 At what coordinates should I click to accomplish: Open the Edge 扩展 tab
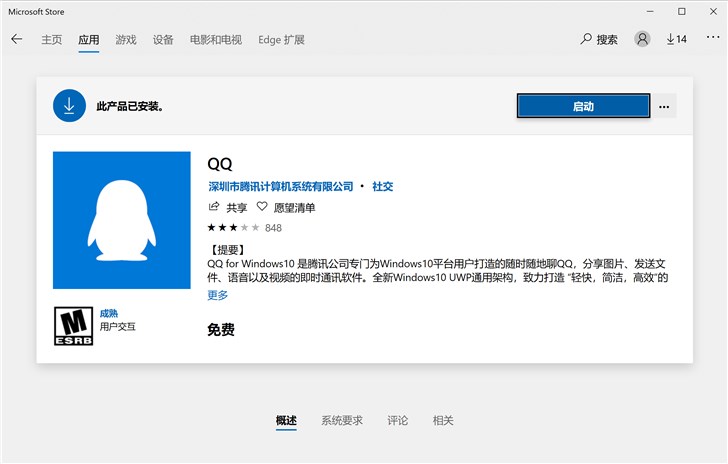click(281, 40)
